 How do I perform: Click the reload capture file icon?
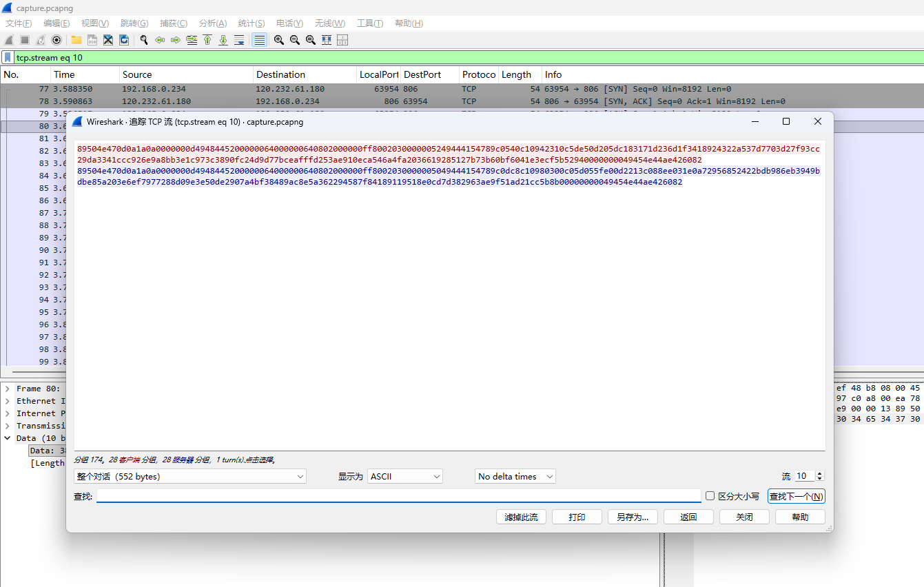124,40
